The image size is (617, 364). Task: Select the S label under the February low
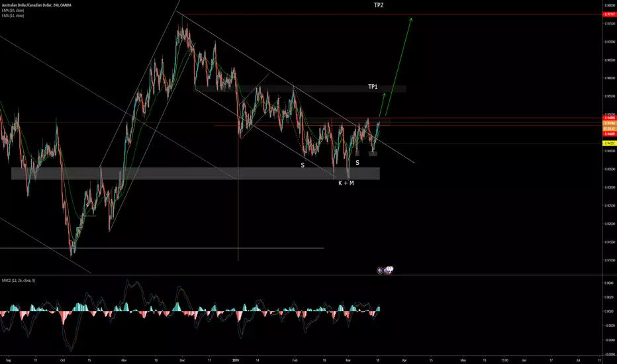(303, 165)
